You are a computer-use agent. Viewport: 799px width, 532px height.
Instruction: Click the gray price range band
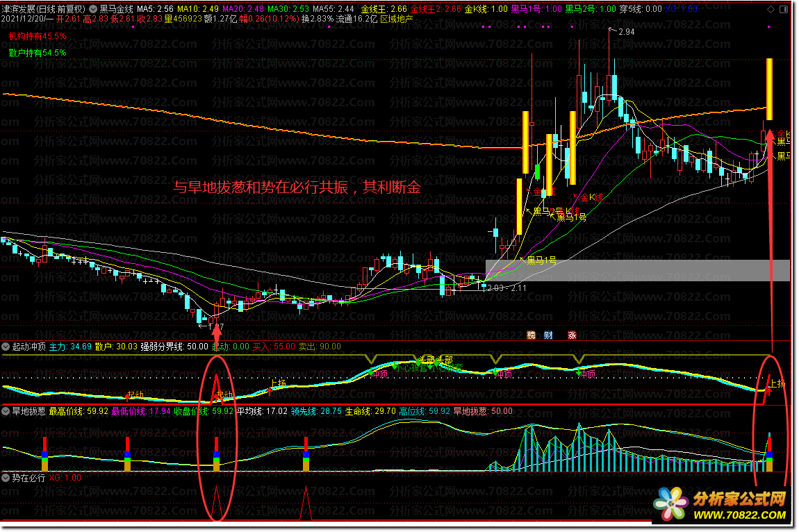[x=638, y=270]
